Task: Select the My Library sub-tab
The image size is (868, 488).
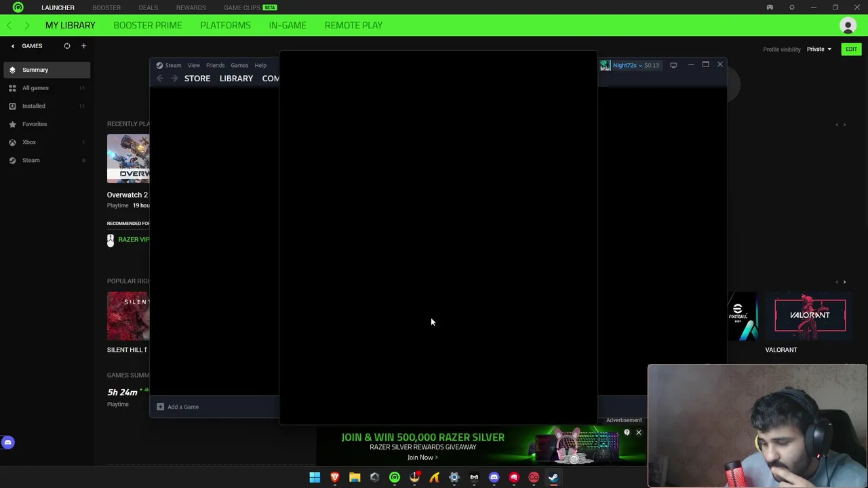Action: [x=70, y=25]
